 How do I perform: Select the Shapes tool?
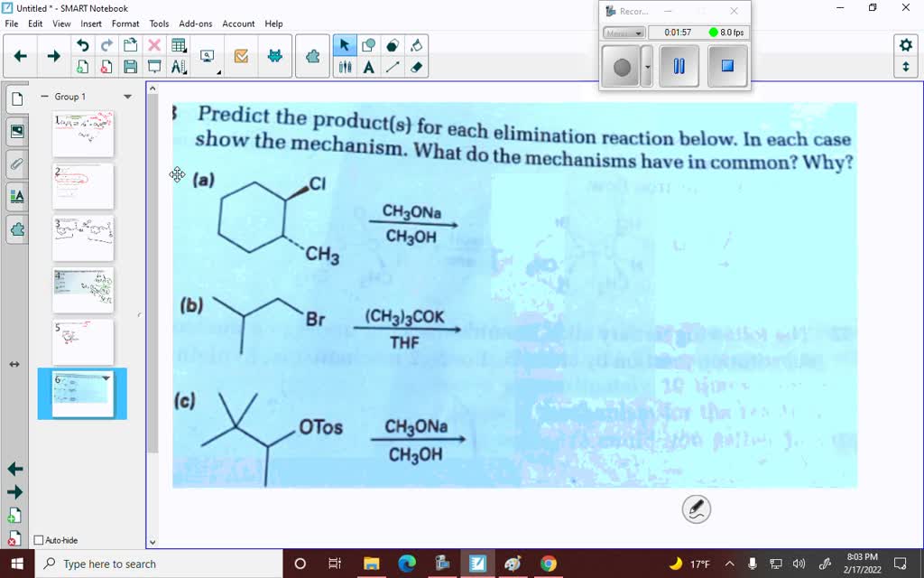pos(369,44)
